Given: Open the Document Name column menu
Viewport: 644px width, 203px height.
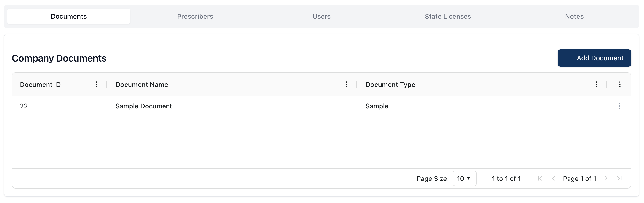Looking at the screenshot, I should (x=346, y=84).
